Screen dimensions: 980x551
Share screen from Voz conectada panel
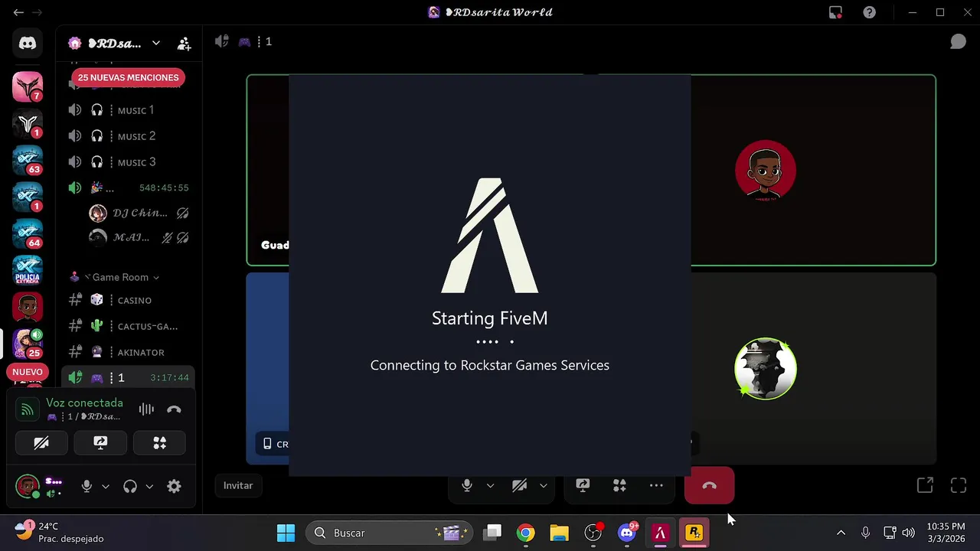pos(100,443)
